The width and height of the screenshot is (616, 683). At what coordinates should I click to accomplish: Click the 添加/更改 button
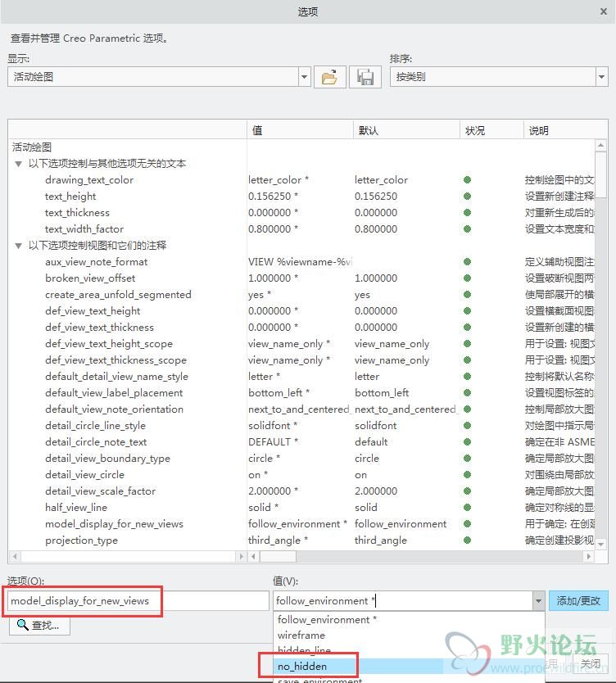pyautogui.click(x=578, y=600)
